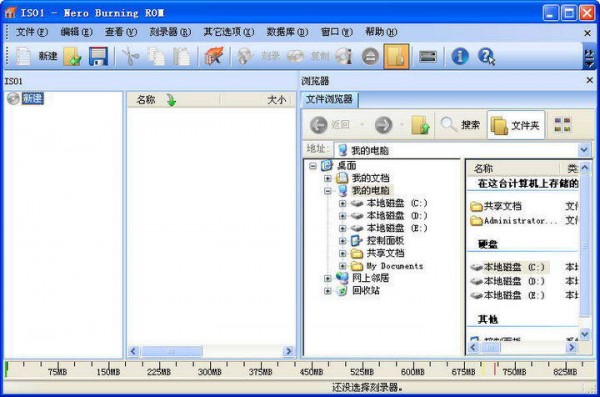Click the red capacity marker on size bar
600x397 pixels.
click(495, 369)
